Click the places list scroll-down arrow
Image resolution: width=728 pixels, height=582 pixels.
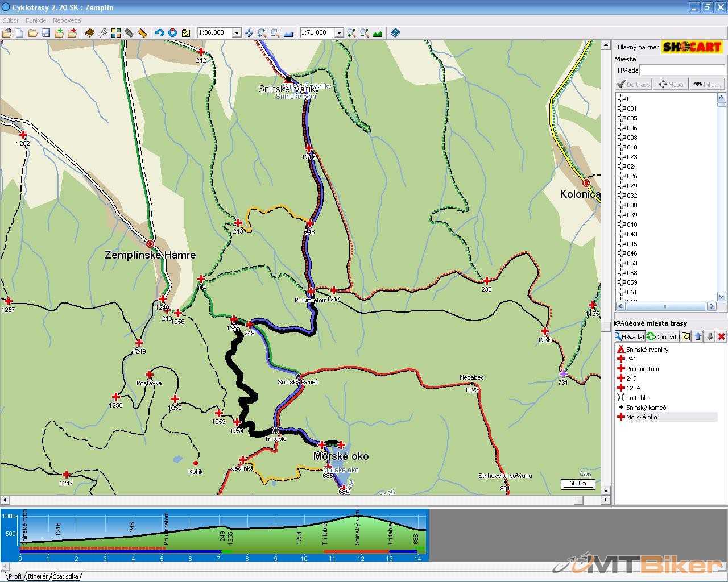(721, 296)
